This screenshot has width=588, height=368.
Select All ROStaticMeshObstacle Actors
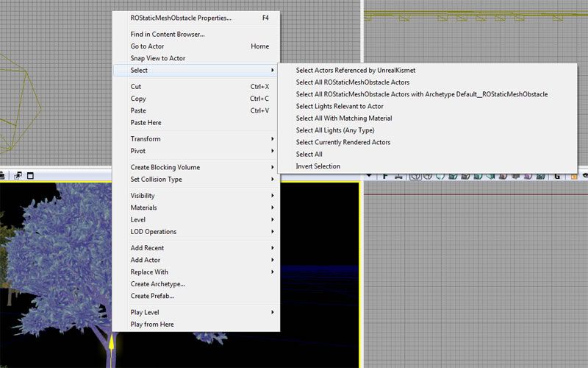352,82
